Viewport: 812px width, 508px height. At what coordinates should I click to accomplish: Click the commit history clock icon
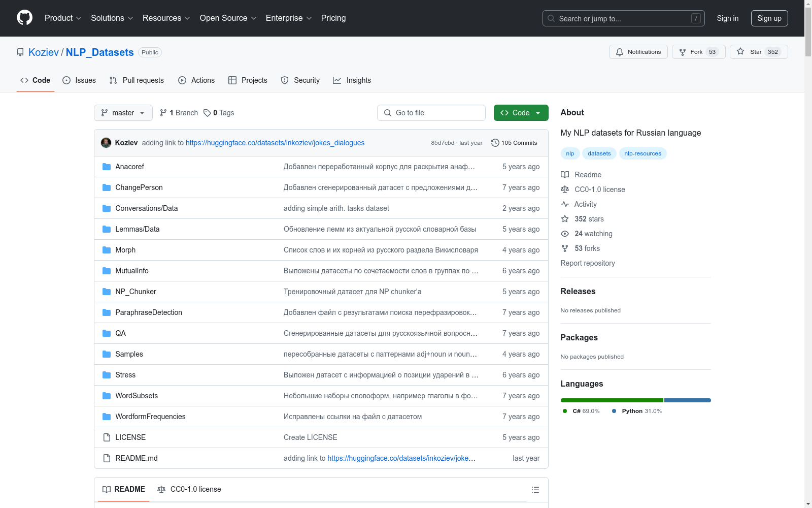[495, 143]
